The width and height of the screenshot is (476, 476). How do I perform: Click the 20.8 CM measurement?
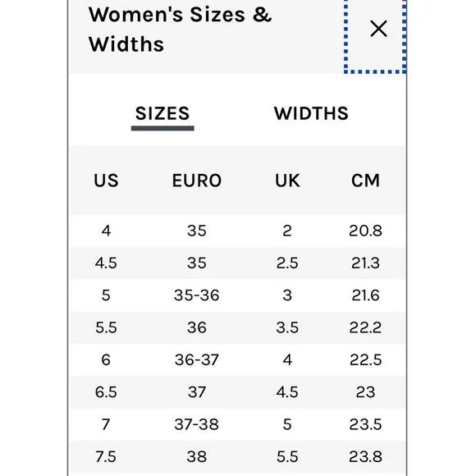click(365, 231)
